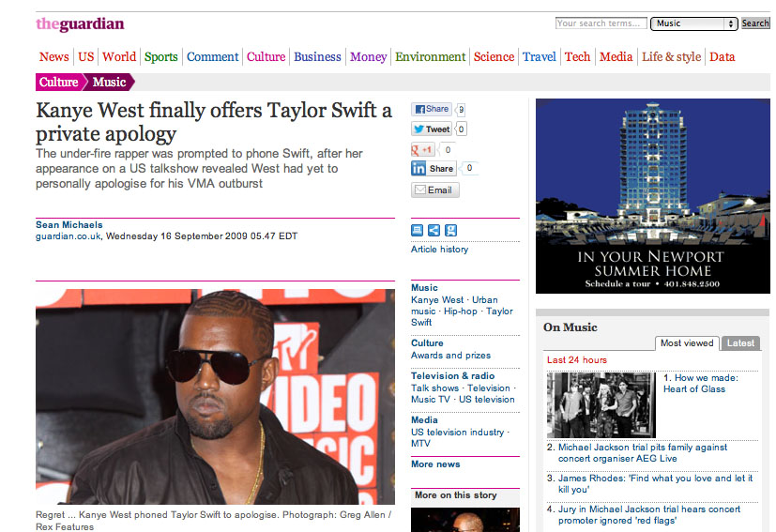Open 'Jury in Michael Jackson trial' article
This screenshot has width=776, height=532.
649,515
